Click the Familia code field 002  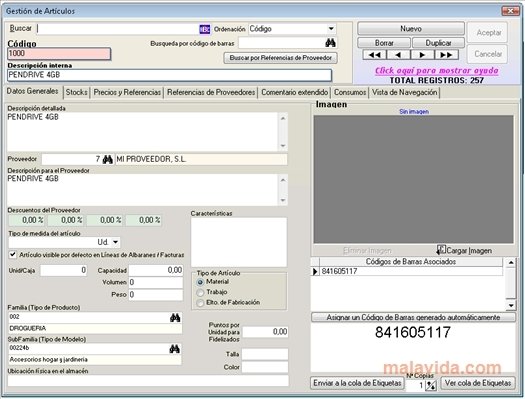[x=89, y=317]
